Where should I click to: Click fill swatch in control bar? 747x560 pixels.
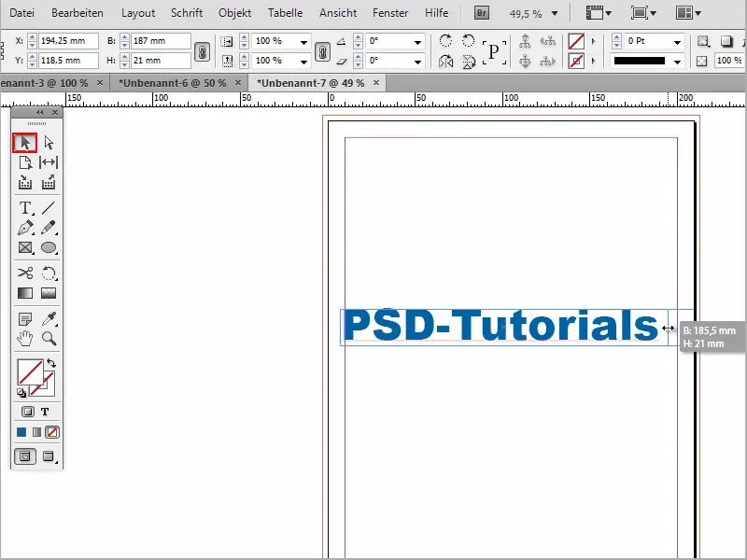click(x=576, y=41)
